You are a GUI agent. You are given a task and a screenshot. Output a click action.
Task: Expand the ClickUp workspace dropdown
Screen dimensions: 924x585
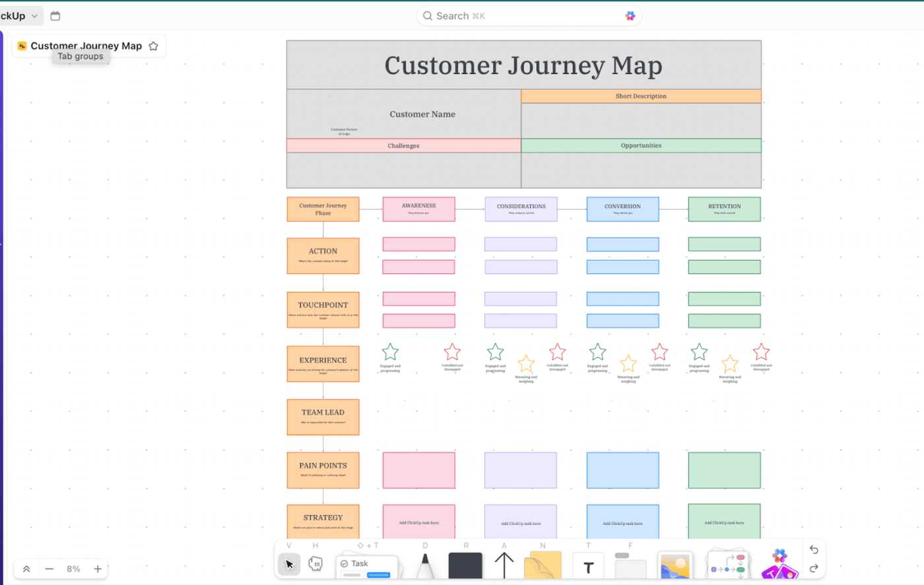(x=34, y=15)
